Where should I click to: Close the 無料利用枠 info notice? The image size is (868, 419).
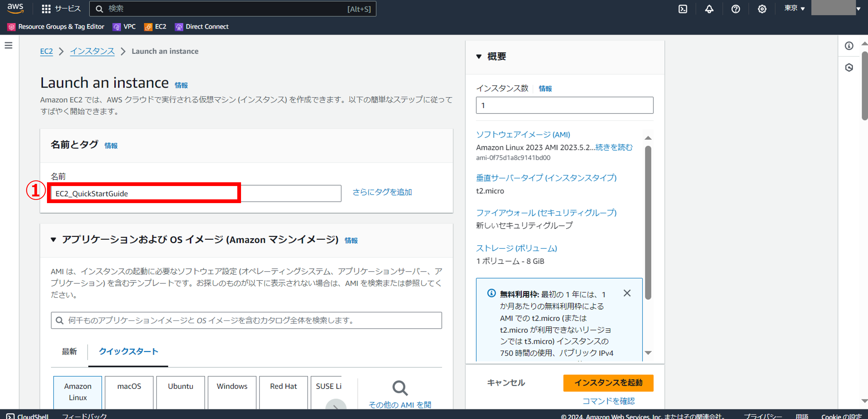click(627, 293)
